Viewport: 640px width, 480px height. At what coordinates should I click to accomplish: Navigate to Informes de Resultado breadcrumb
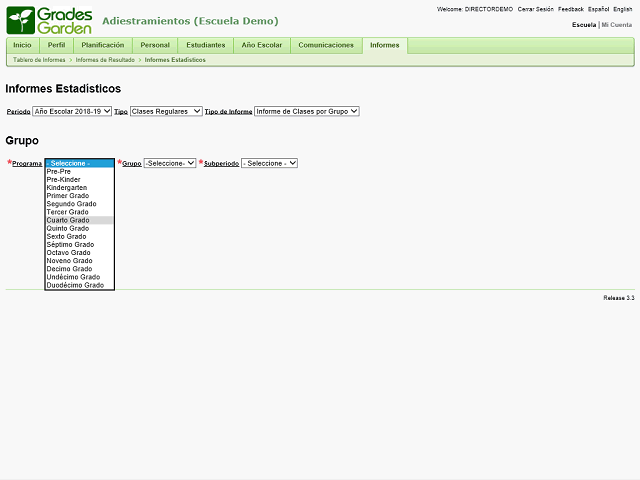[x=105, y=60]
